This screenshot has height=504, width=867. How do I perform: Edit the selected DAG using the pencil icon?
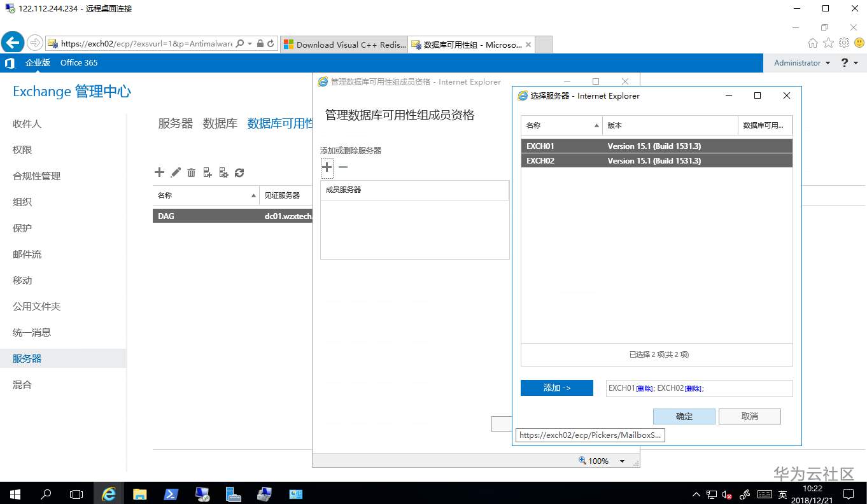175,172
